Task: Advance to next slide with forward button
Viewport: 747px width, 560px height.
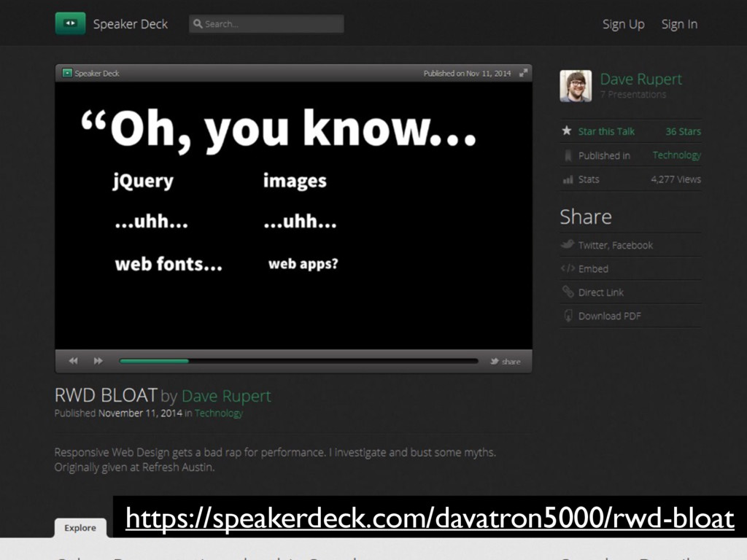Action: coord(98,361)
